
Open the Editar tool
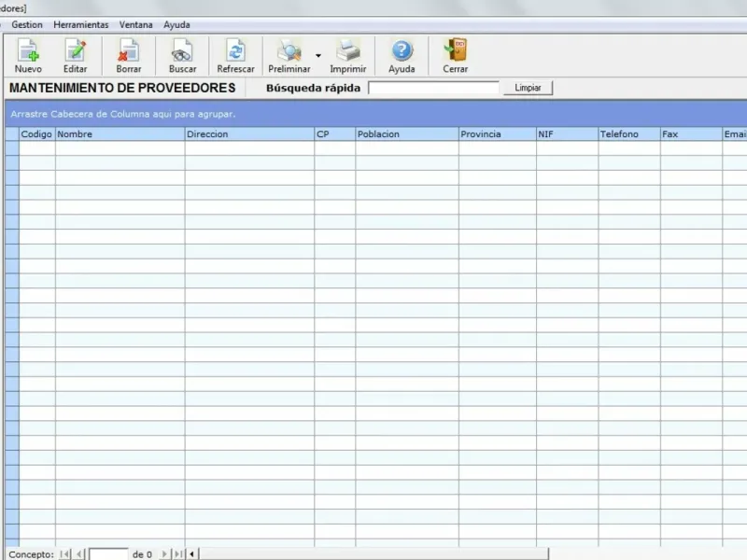coord(76,56)
